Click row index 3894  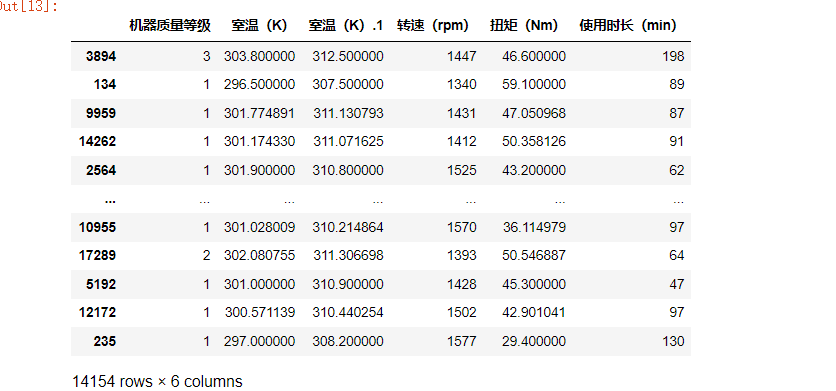tap(101, 57)
